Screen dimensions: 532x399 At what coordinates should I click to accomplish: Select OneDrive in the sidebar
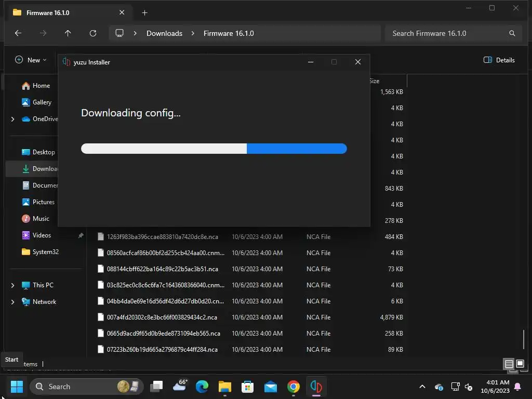(40, 119)
